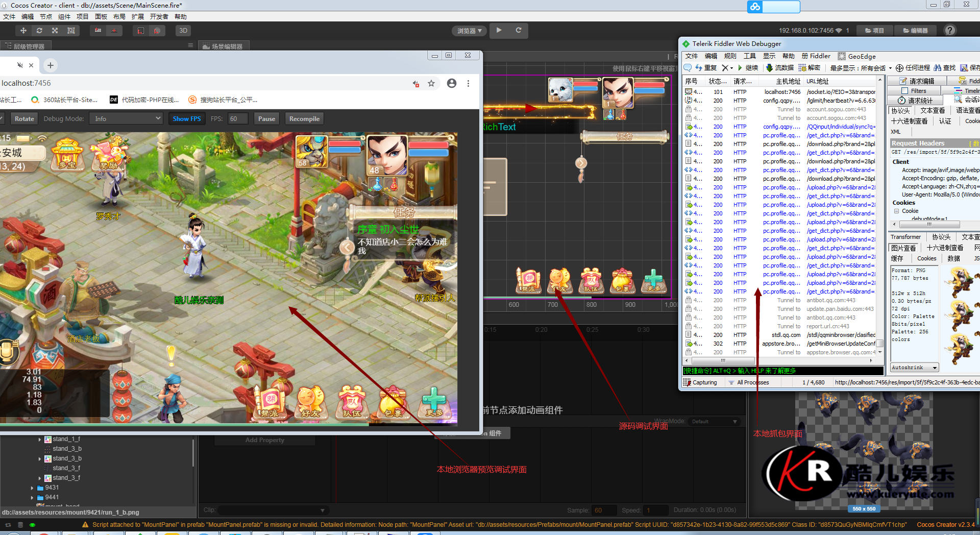Click the muted-audio icon on the browser tab
The height and width of the screenshot is (535, 980).
pyautogui.click(x=20, y=65)
